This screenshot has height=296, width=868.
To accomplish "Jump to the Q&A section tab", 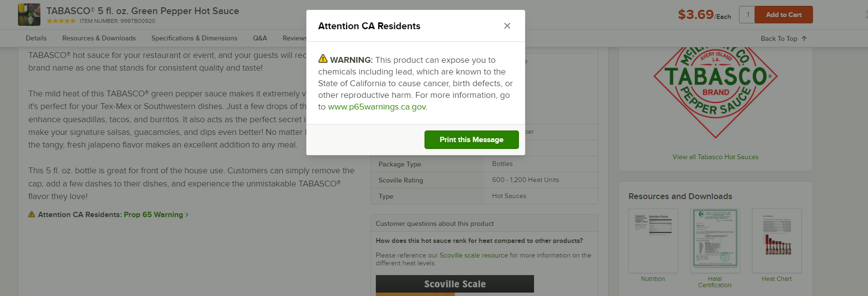I will [260, 38].
